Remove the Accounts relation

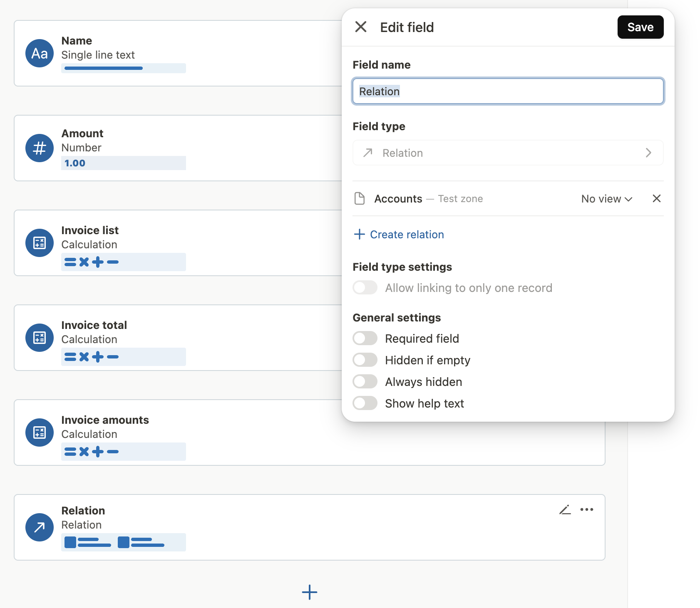coord(656,198)
